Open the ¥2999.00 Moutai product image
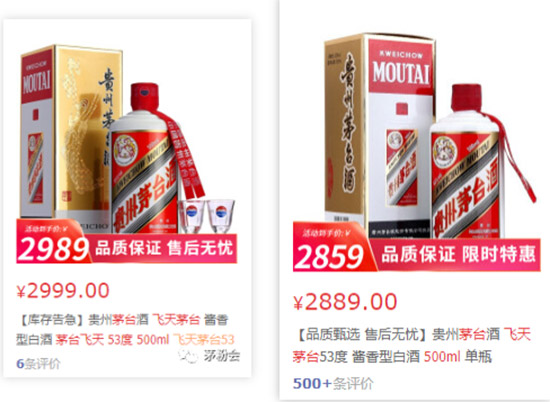The image size is (550, 402). pyautogui.click(x=127, y=153)
